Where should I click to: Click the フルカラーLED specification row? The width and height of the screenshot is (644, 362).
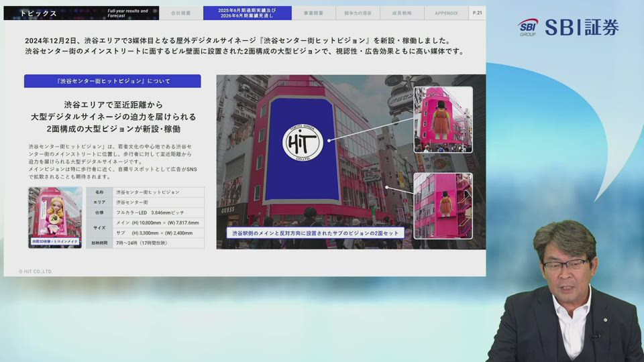(x=145, y=212)
